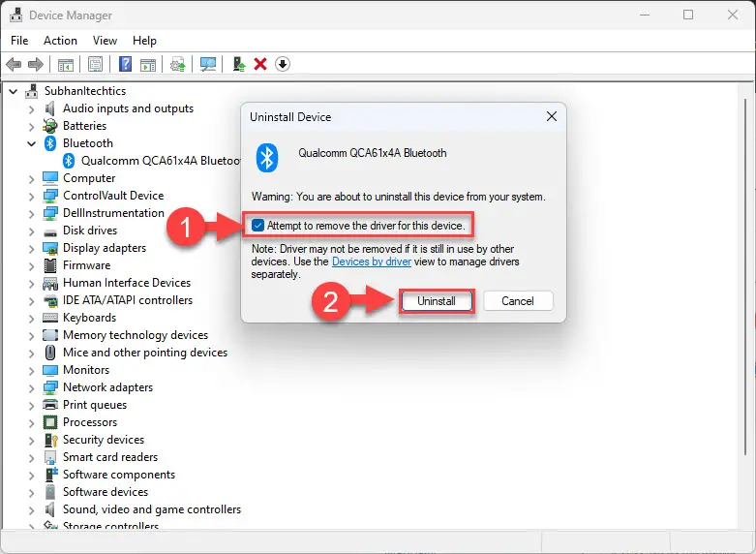Click the Human Interface Devices icon
This screenshot has height=554, width=756.
[x=50, y=283]
